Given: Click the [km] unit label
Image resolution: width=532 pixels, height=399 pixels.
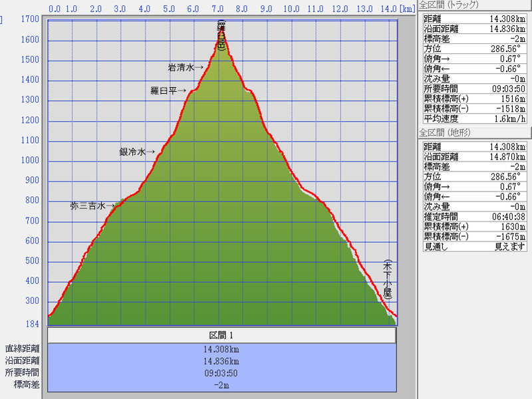Looking at the screenshot, I should (x=406, y=9).
